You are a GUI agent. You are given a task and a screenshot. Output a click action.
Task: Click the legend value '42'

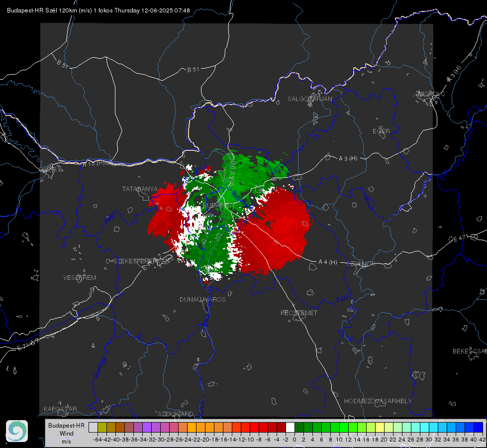[483, 440]
